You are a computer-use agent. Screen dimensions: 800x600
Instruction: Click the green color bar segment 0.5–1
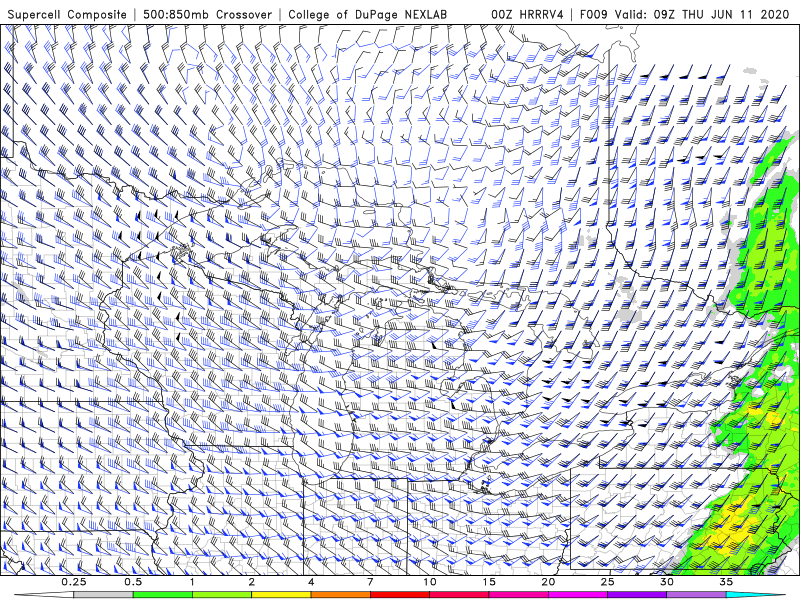(x=163, y=595)
